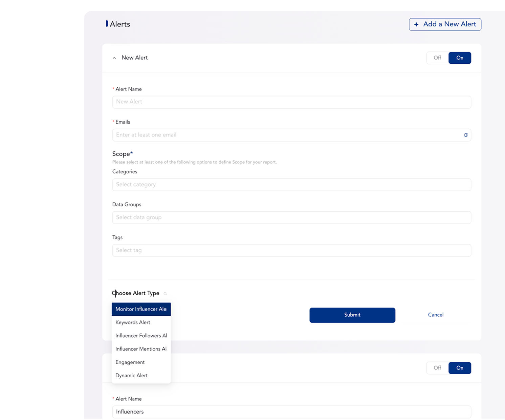Set the New Alert toggle to On
Screen dimensions: 505x420
[x=460, y=58]
